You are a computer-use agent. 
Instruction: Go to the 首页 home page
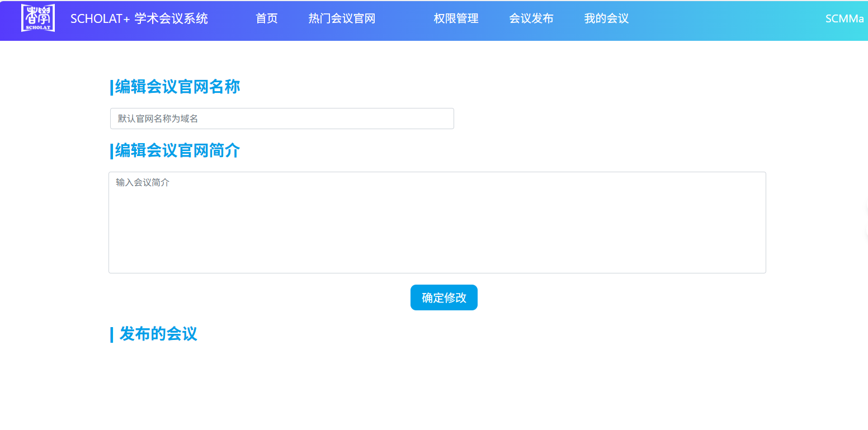click(266, 18)
